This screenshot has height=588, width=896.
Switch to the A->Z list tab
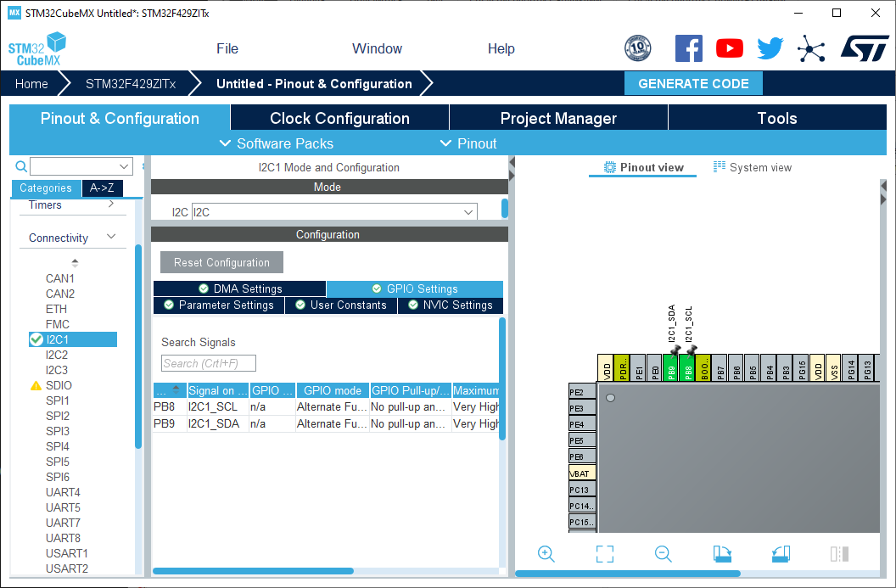103,188
